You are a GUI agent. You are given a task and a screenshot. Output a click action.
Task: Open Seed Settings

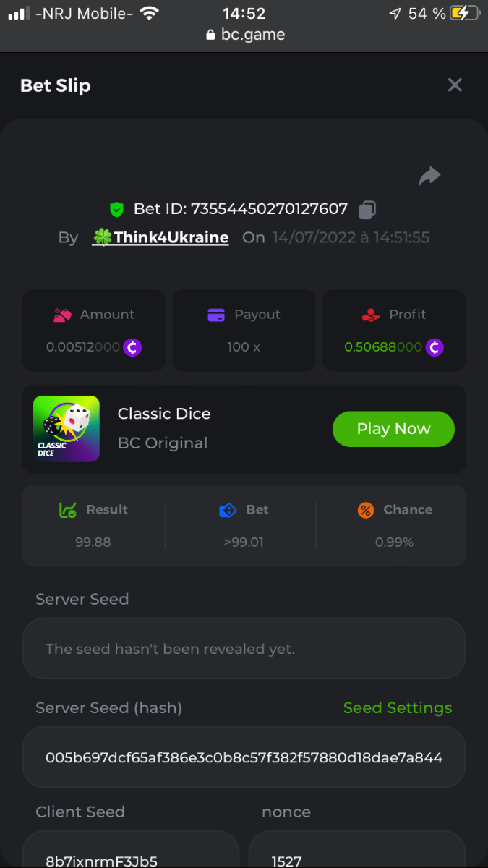point(397,708)
